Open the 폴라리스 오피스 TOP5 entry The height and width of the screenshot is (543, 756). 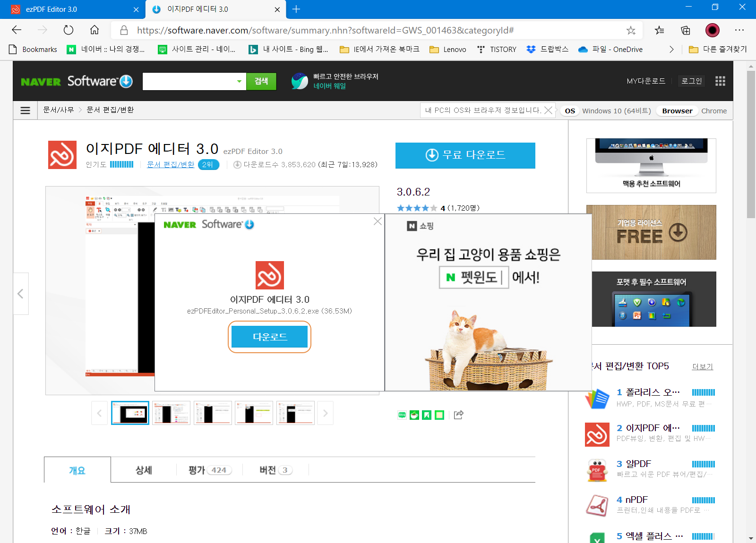tap(650, 398)
